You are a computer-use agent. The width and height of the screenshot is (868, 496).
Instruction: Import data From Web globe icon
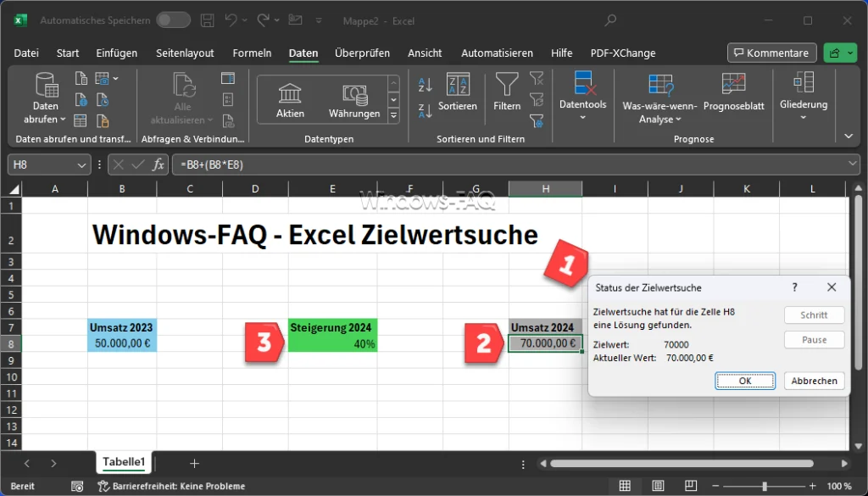click(81, 100)
